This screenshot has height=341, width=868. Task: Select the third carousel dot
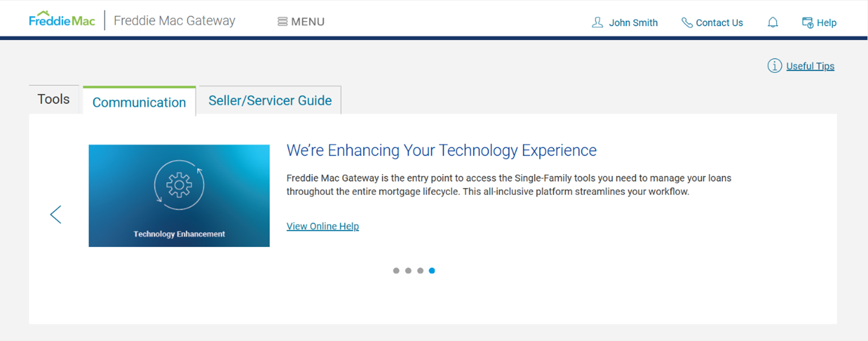tap(420, 271)
